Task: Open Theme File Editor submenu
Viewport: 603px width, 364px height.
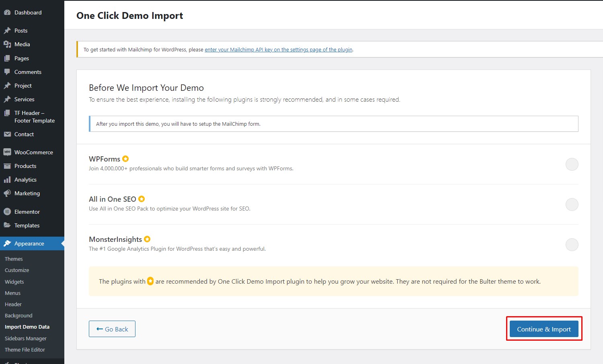Action: tap(25, 350)
